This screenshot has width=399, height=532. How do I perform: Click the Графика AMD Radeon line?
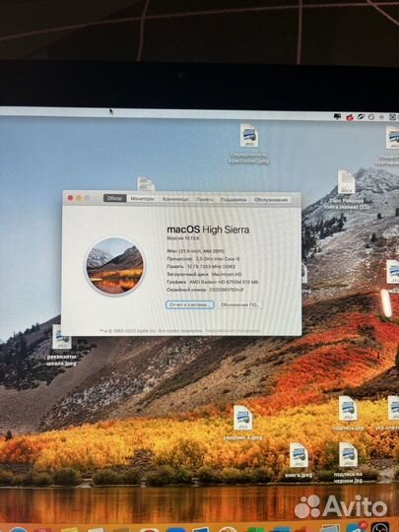tap(213, 282)
